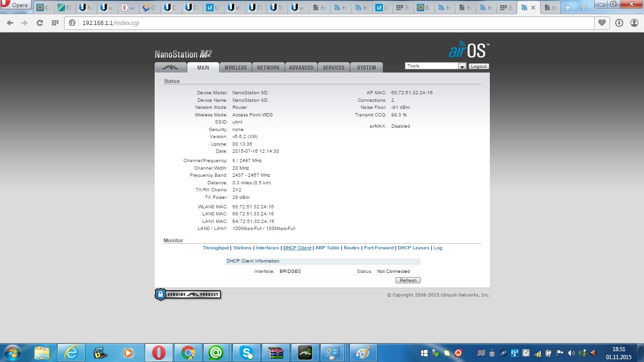The image size is (644, 362).
Task: Click the BRIDGE0 interface value
Action: pos(290,271)
